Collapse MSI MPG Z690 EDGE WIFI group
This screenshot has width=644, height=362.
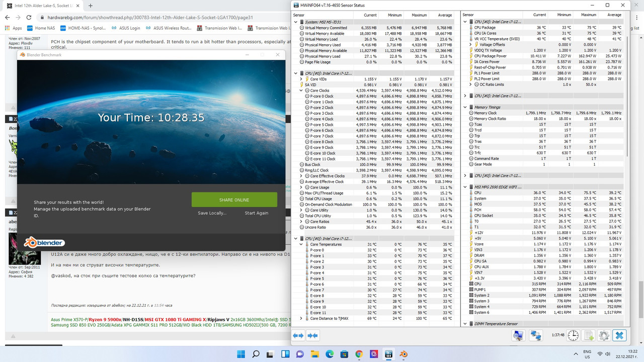tap(465, 187)
